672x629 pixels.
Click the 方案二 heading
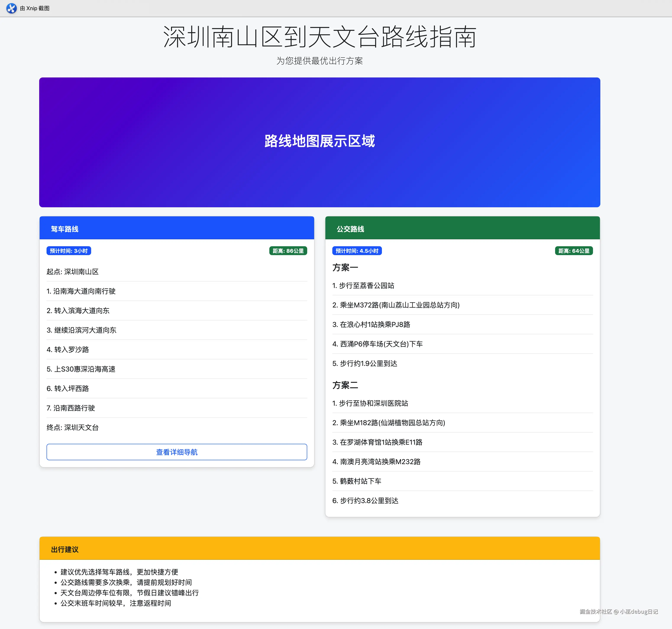(x=345, y=385)
